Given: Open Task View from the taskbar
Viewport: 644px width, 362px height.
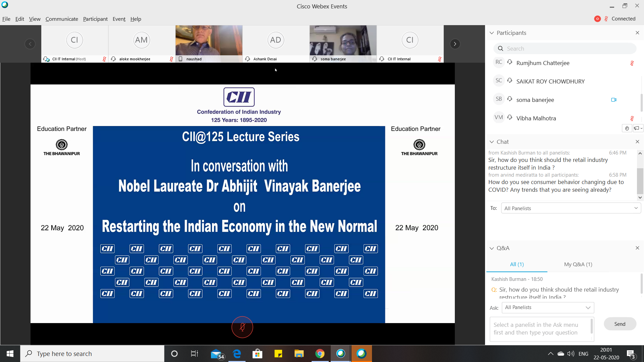Looking at the screenshot, I should pos(195,354).
